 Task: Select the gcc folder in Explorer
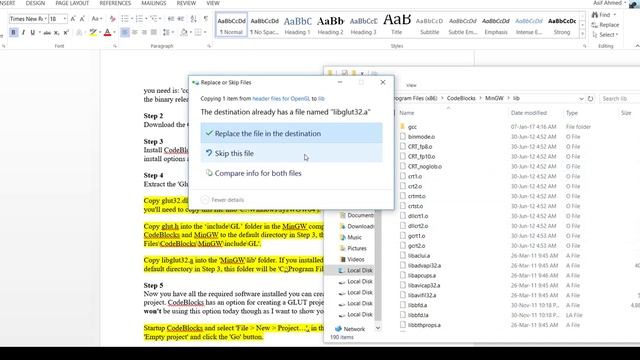pyautogui.click(x=412, y=127)
